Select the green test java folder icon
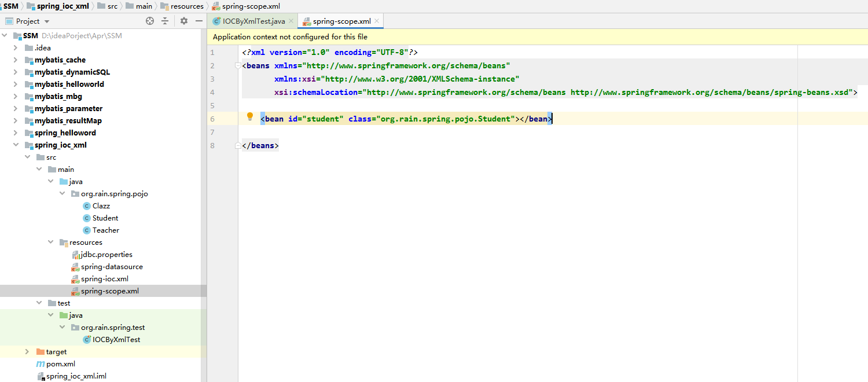 (x=64, y=315)
